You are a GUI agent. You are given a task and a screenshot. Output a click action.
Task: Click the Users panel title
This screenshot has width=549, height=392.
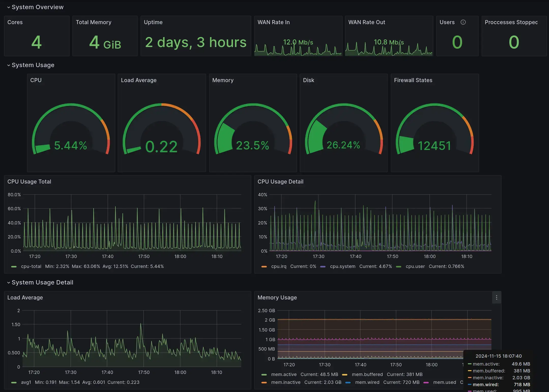coord(447,22)
